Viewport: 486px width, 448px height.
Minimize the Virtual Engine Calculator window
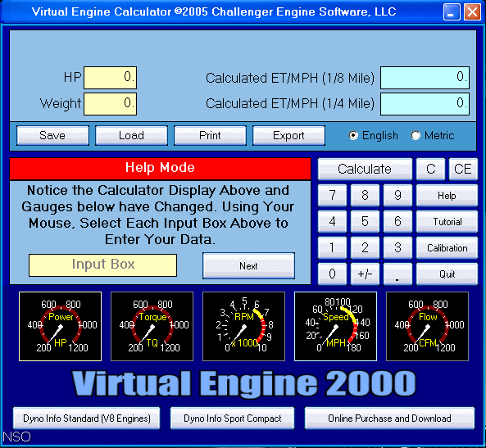point(452,12)
